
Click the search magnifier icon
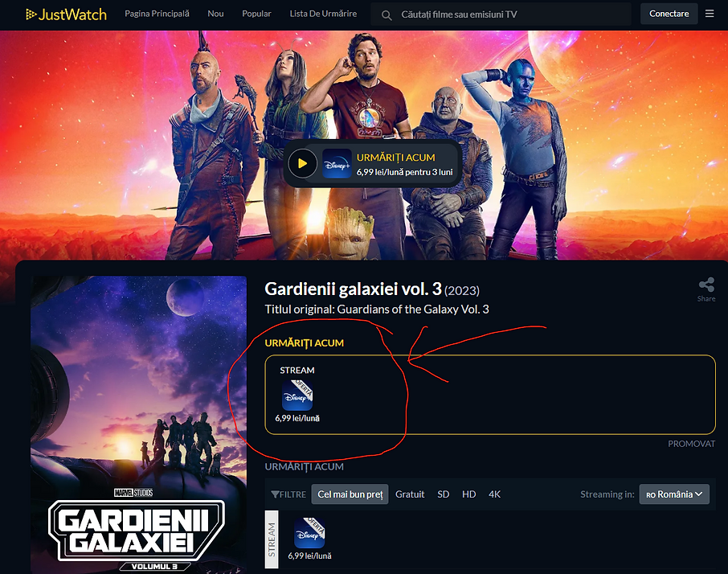pos(387,15)
